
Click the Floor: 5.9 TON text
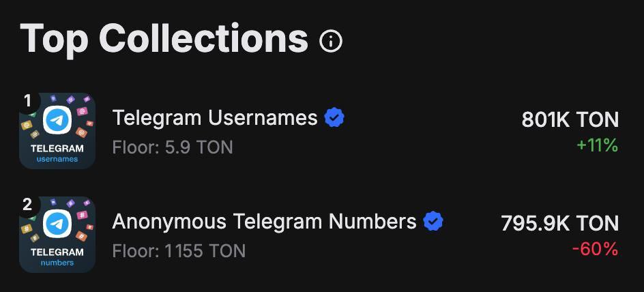173,147
